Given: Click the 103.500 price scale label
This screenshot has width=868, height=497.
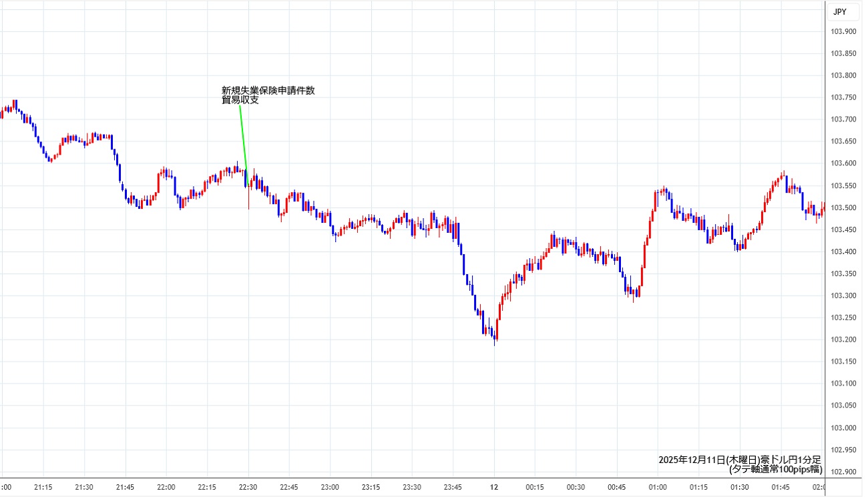Looking at the screenshot, I should click(843, 207).
